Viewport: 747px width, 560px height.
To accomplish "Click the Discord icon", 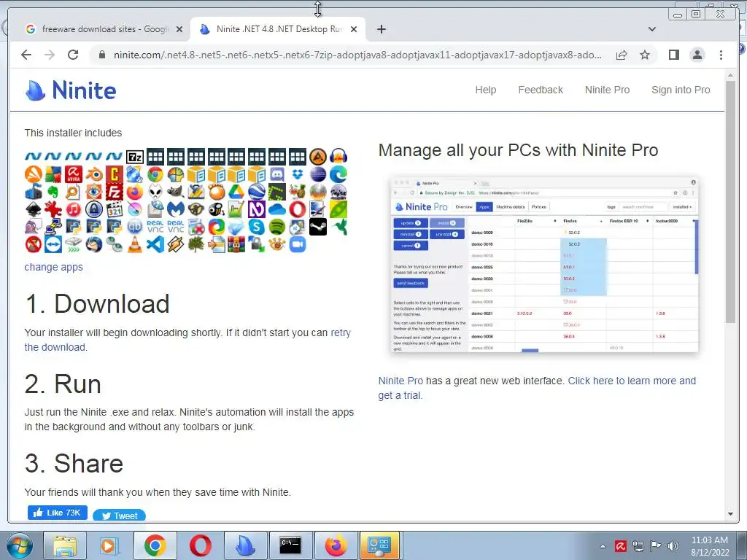I will pos(277,175).
